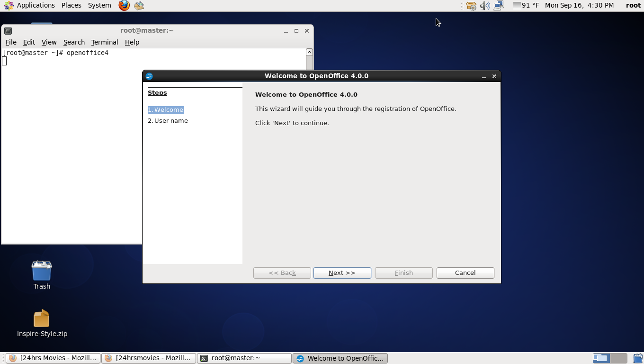Switch to the second workspace
This screenshot has height=364, width=644.
click(x=618, y=358)
